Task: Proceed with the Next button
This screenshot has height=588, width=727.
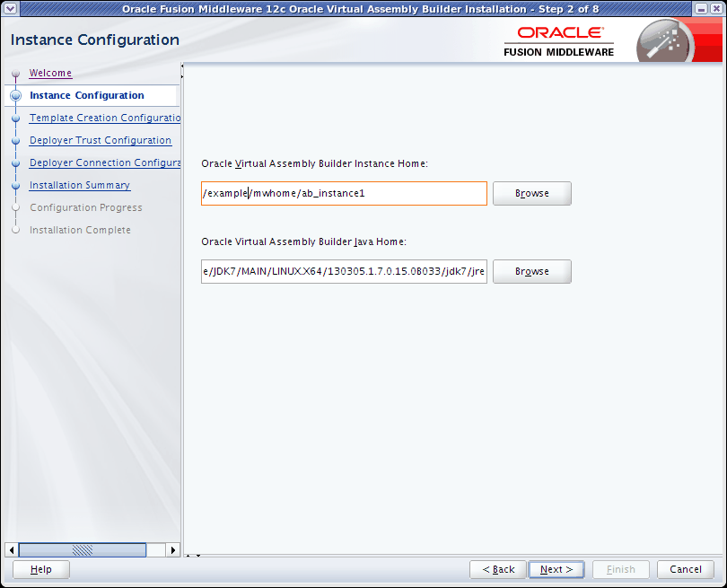Action: [556, 569]
